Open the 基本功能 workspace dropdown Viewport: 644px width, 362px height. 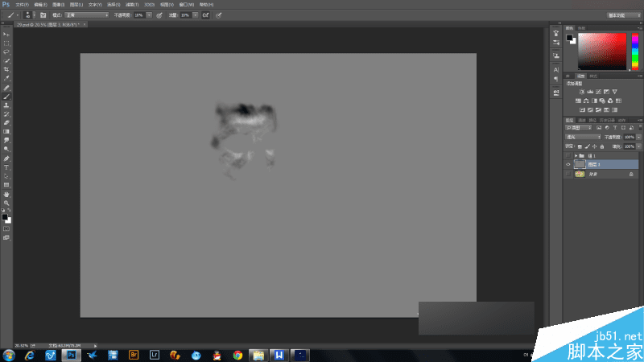624,15
